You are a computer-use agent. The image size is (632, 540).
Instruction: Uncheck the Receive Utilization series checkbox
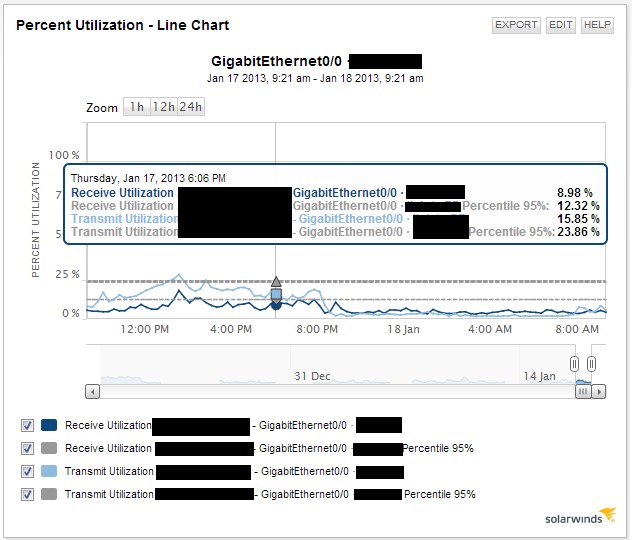27,426
